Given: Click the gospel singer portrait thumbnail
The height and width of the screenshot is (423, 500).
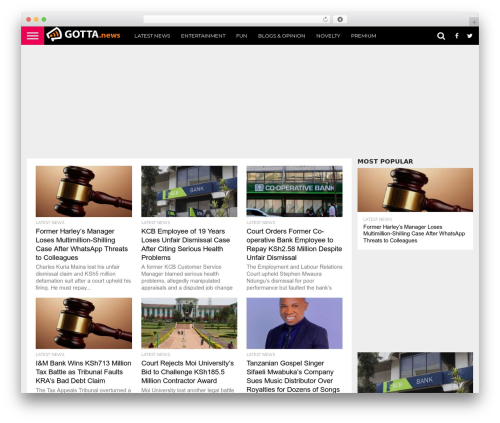Looking at the screenshot, I should [x=294, y=323].
